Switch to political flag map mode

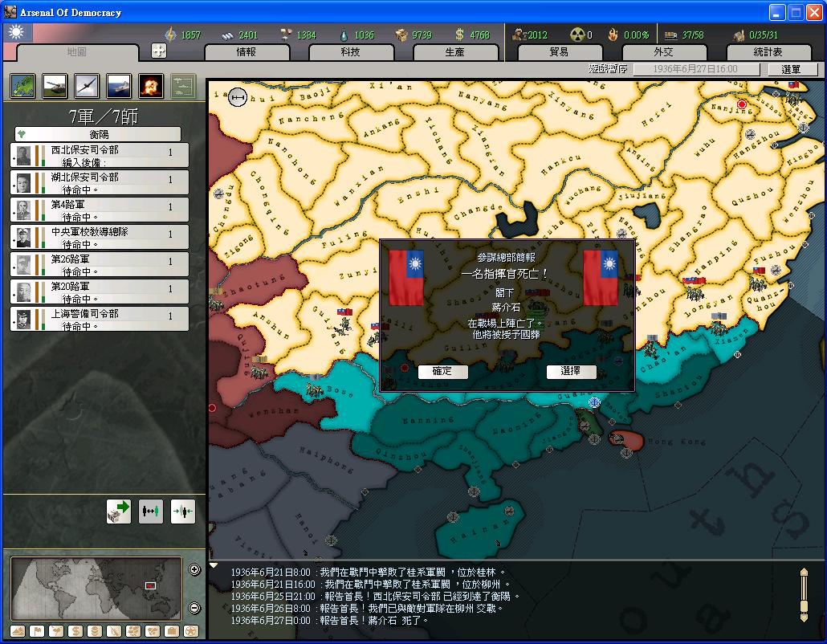37,631
